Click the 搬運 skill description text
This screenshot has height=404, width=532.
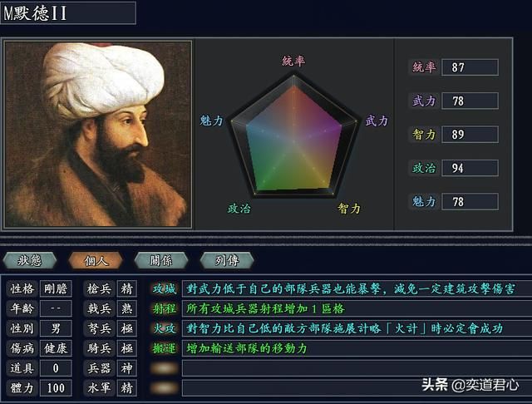coord(247,348)
